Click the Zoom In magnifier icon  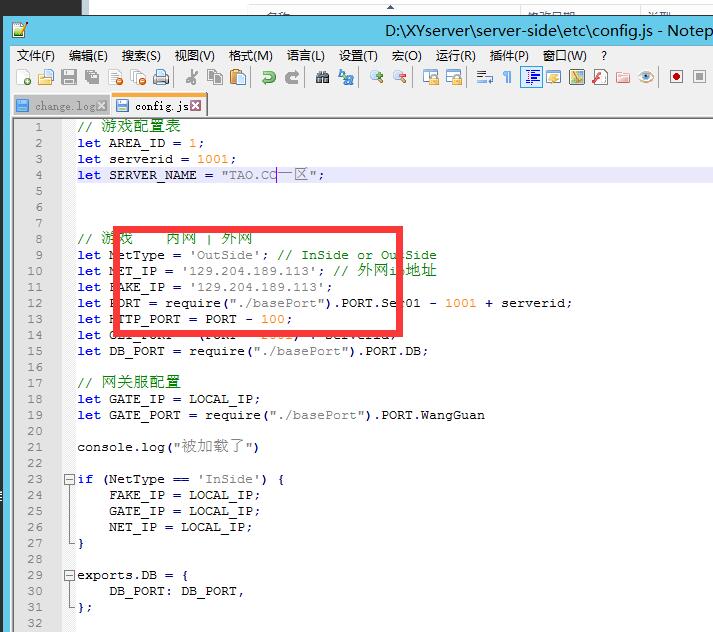point(376,77)
